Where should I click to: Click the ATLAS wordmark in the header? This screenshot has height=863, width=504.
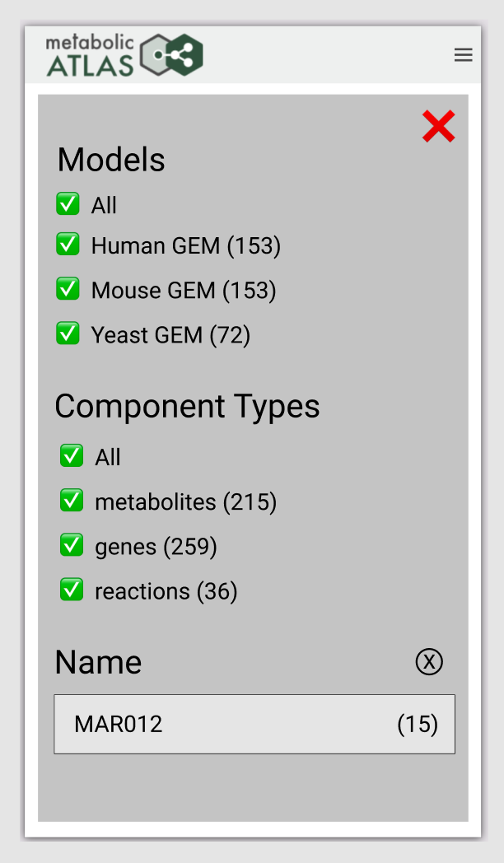click(x=91, y=63)
